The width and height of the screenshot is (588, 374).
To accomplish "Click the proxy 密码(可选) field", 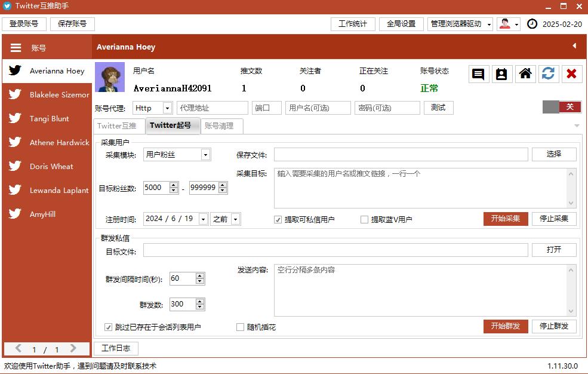I will [x=387, y=108].
